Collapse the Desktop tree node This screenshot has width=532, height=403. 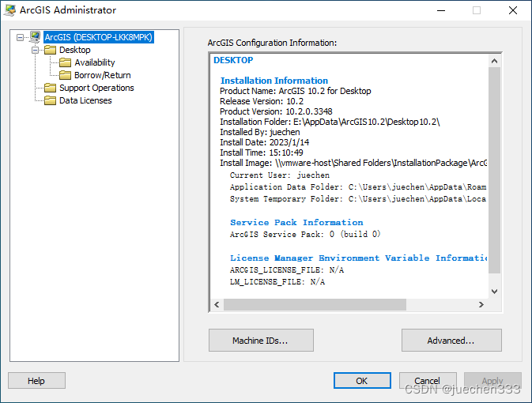coord(36,51)
